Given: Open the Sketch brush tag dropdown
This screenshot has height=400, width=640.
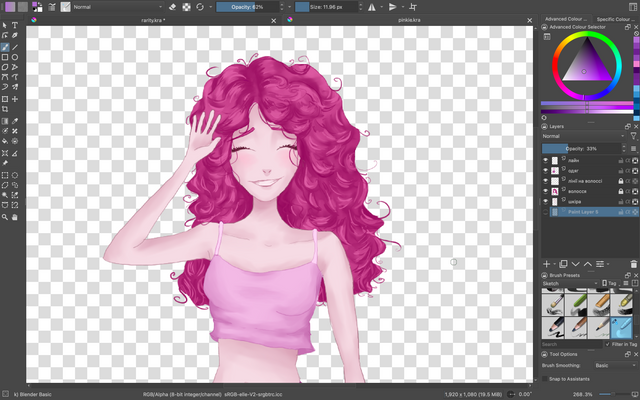Looking at the screenshot, I should 570,283.
